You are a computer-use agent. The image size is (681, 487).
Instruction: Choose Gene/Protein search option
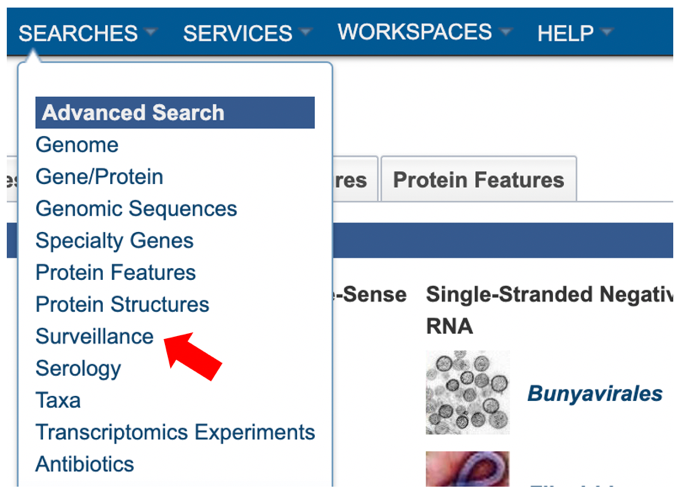click(x=99, y=177)
